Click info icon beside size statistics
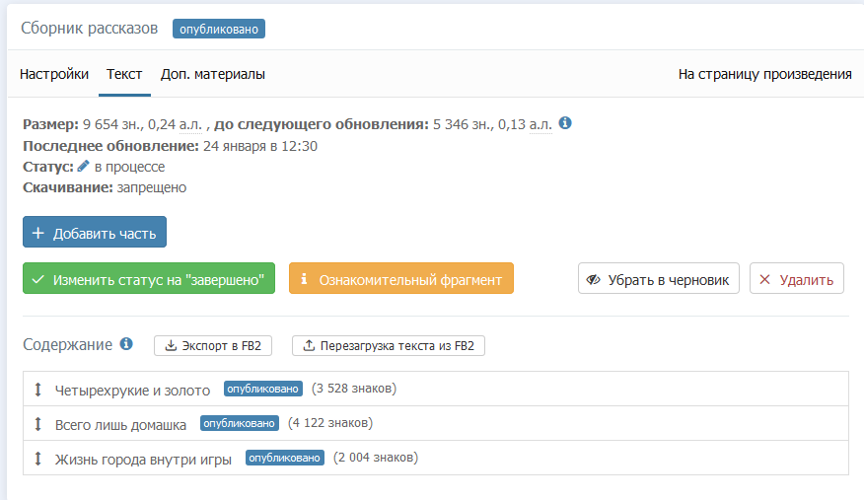Viewport: 864px width, 500px height. 565,123
